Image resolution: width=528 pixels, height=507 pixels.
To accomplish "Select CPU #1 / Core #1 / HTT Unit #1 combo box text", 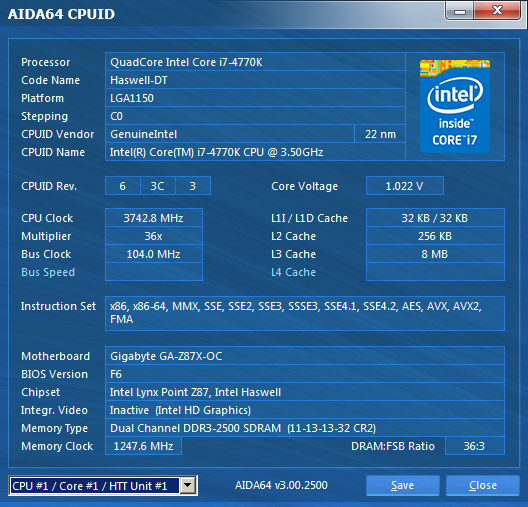I will point(95,486).
